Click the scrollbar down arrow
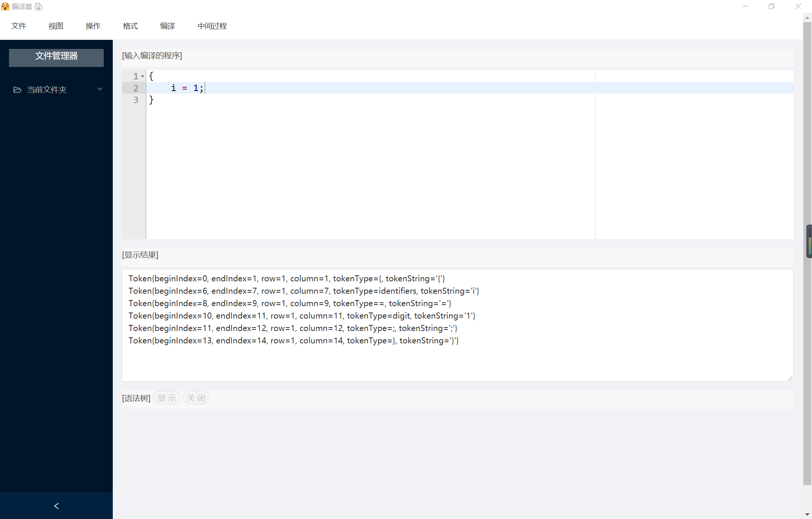The width and height of the screenshot is (812, 519). point(807,514)
